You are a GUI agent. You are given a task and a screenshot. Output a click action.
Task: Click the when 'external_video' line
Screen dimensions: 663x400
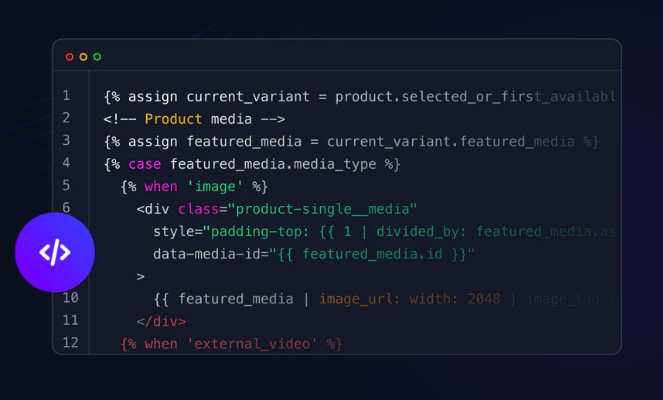click(x=231, y=344)
